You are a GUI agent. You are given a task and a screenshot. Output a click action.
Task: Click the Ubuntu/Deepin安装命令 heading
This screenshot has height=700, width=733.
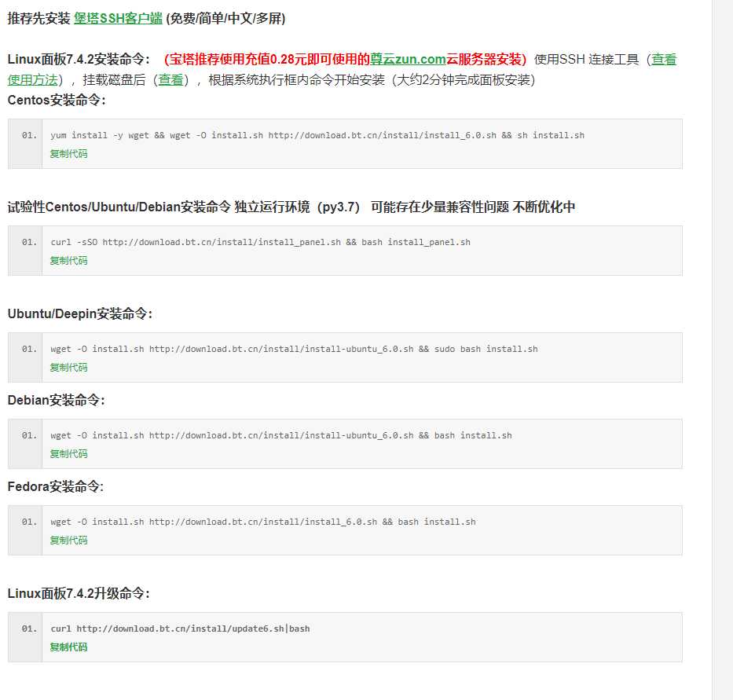click(80, 313)
